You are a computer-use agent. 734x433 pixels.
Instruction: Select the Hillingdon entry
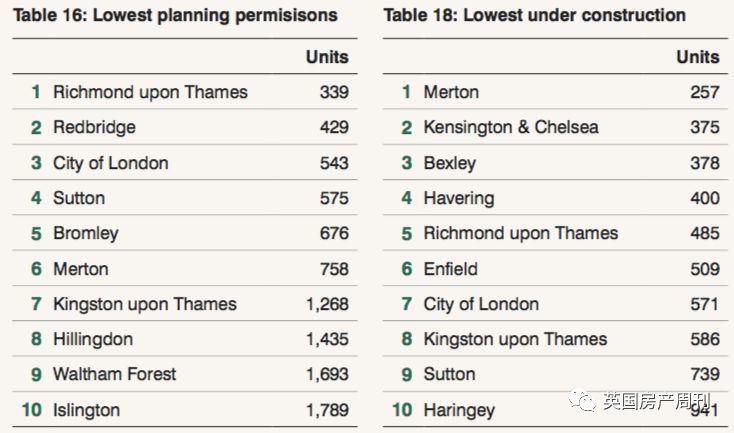click(x=93, y=339)
